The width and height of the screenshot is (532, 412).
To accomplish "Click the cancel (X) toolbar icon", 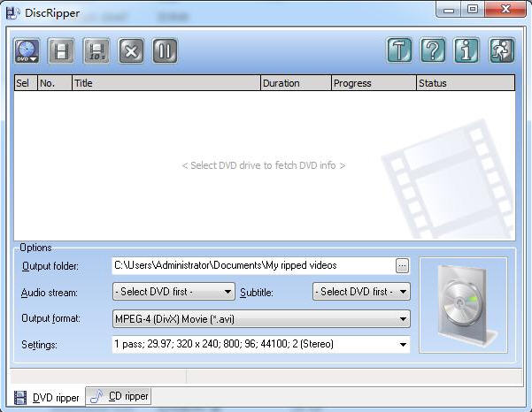I will tap(131, 51).
